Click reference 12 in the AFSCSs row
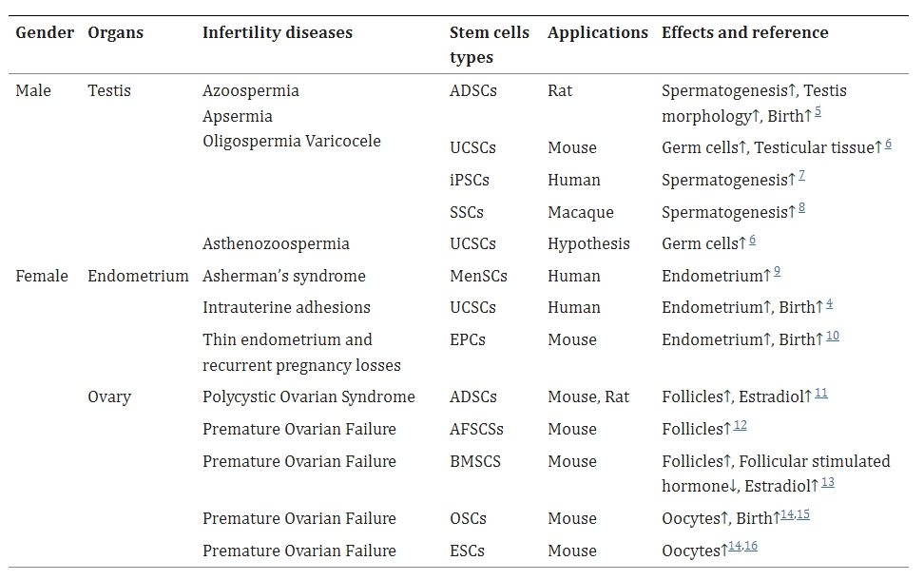The height and width of the screenshot is (580, 924). coord(741,425)
